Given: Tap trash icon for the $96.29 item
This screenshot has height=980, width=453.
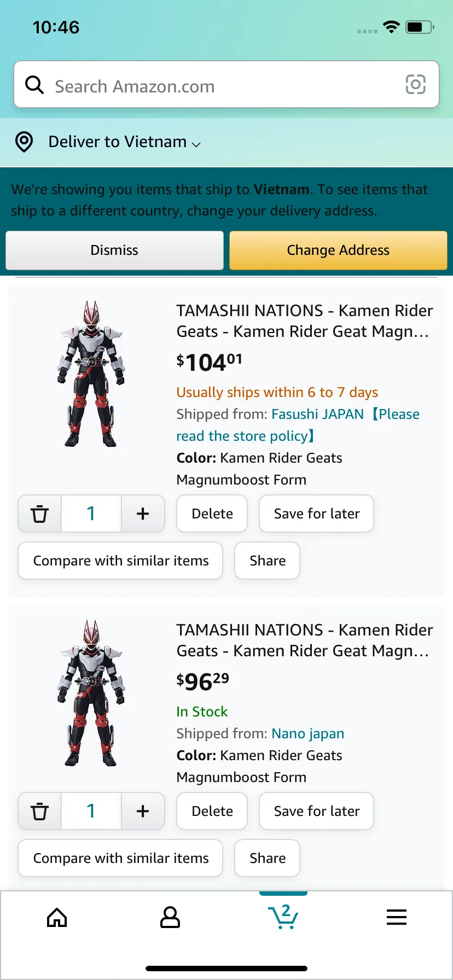Looking at the screenshot, I should point(40,811).
